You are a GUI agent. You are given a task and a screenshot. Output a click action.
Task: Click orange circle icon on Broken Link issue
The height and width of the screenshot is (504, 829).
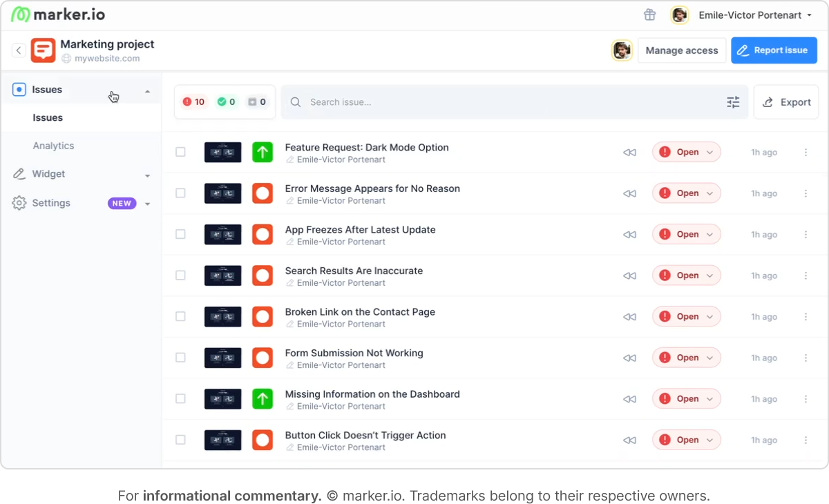(x=263, y=317)
